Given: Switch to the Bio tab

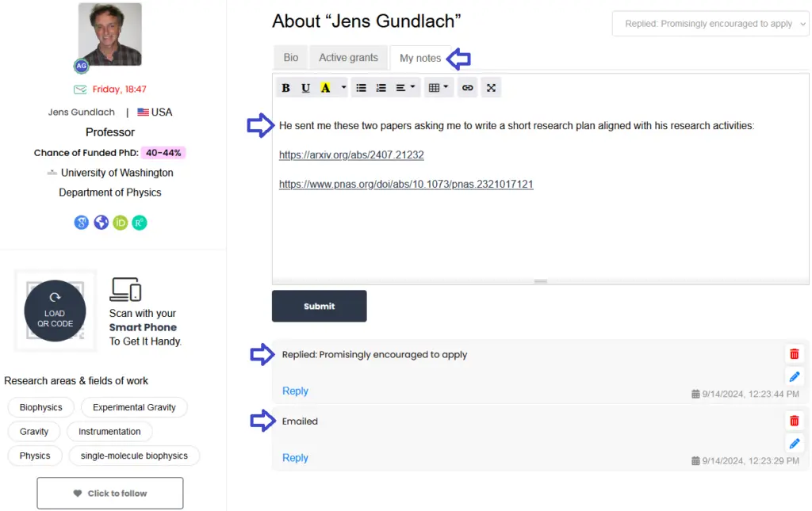Looking at the screenshot, I should [x=290, y=57].
